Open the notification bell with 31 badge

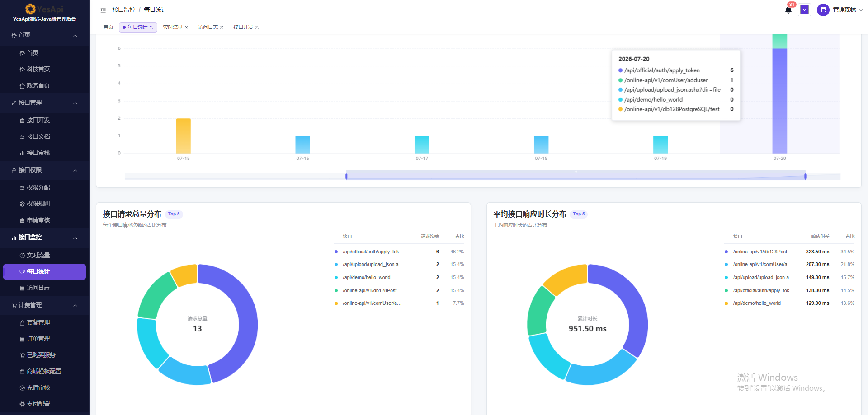pyautogui.click(x=788, y=9)
